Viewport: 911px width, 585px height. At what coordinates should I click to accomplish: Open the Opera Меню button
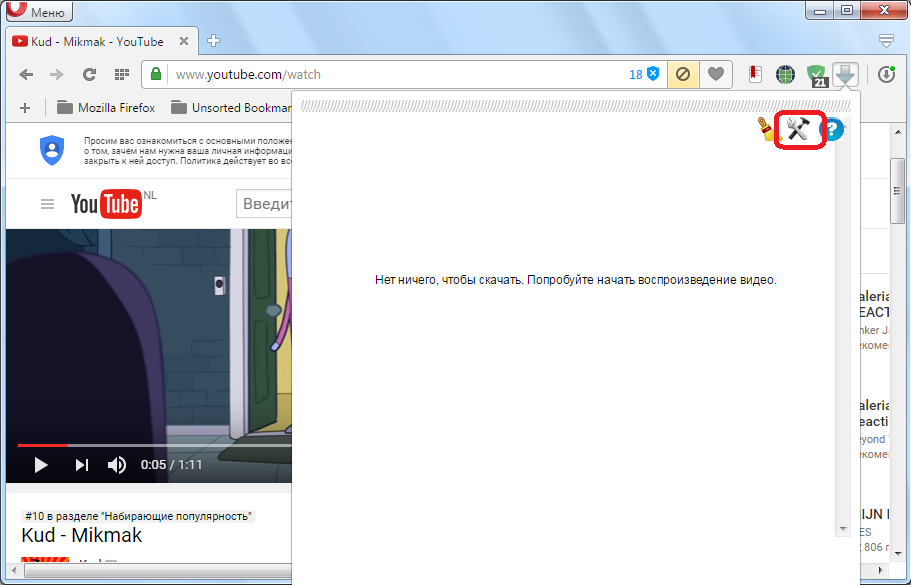[x=37, y=12]
